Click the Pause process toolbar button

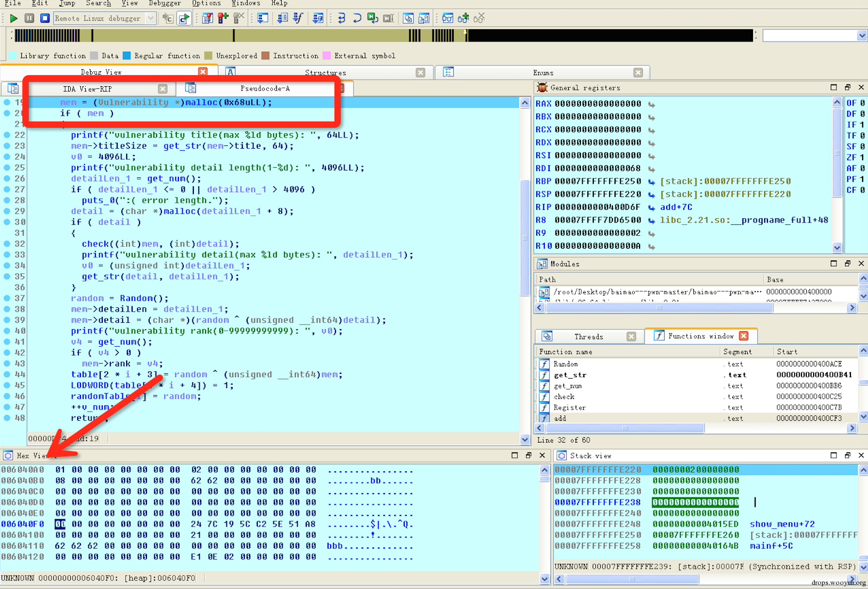29,19
